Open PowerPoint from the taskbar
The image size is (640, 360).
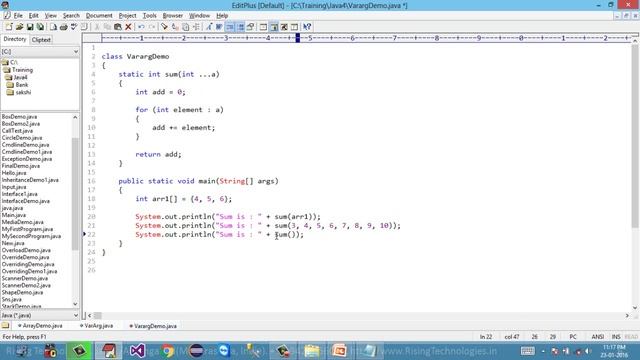pyautogui.click(x=339, y=351)
